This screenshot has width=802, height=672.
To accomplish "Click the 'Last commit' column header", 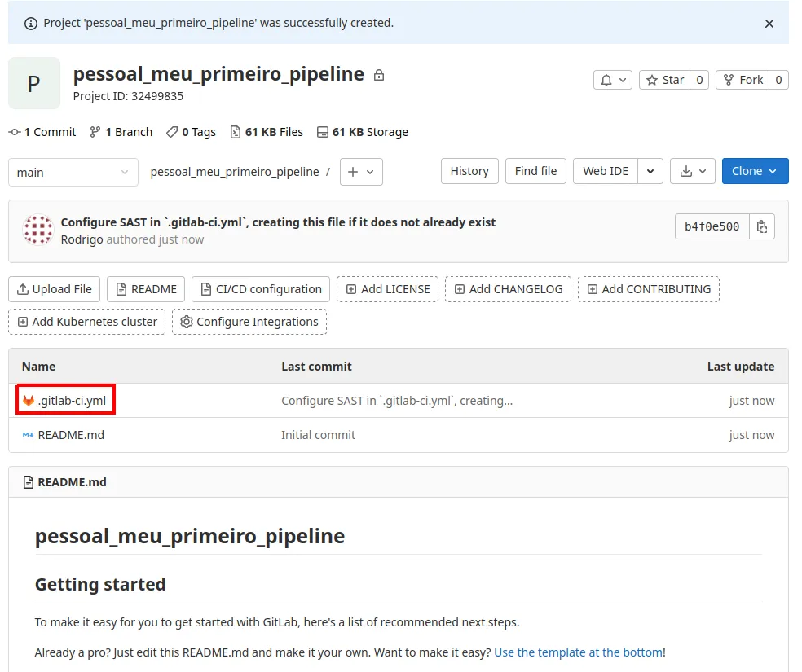I will pos(316,367).
